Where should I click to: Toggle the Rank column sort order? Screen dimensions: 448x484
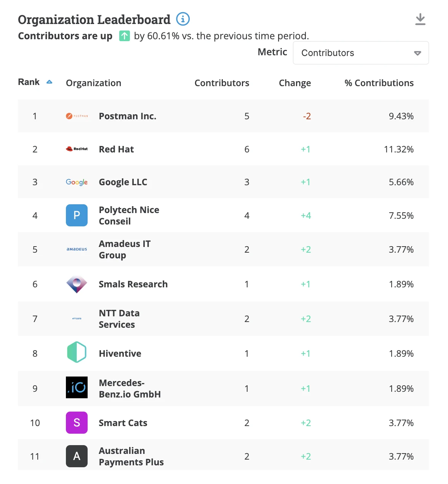click(x=49, y=82)
